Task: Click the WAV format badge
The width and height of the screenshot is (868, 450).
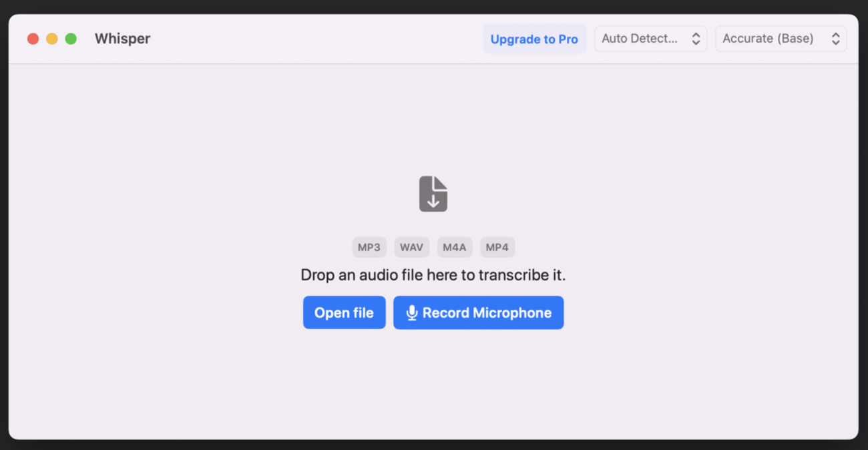Action: coord(411,247)
